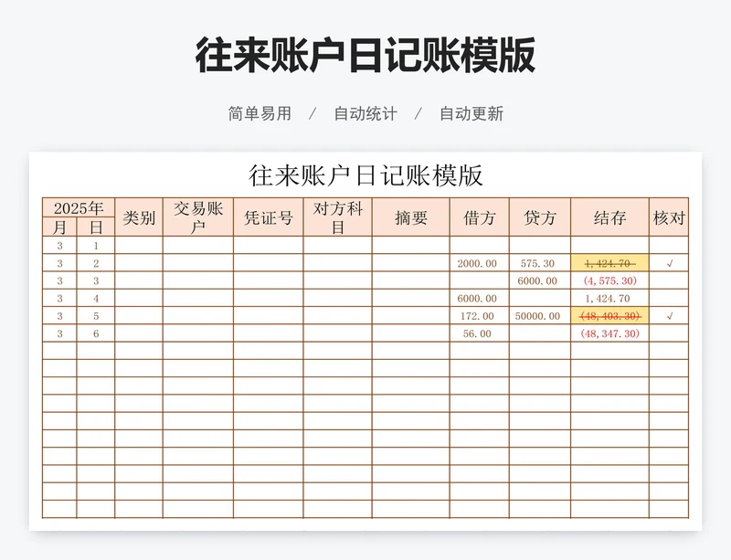The height and width of the screenshot is (560, 731).
Task: Click the day cell showing 6
Action: click(x=96, y=333)
